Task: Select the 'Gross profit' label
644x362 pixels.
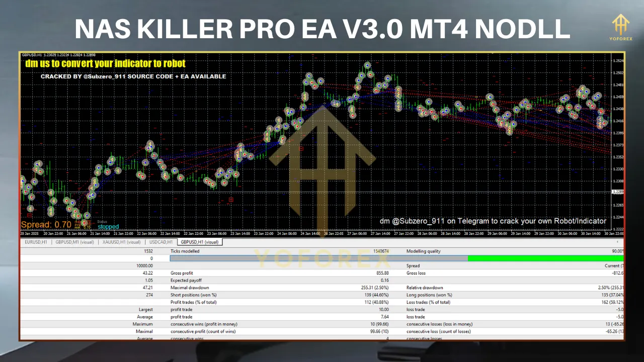Action: 182,273
